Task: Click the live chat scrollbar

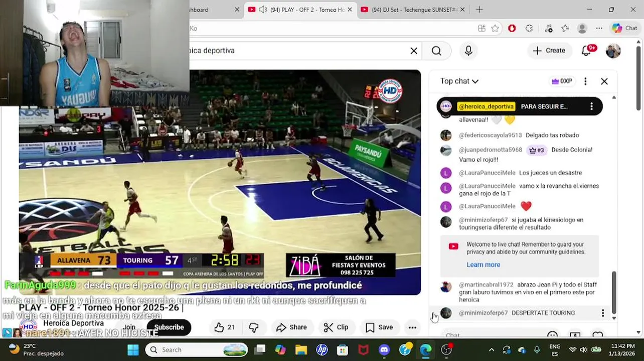Action: tap(614, 292)
